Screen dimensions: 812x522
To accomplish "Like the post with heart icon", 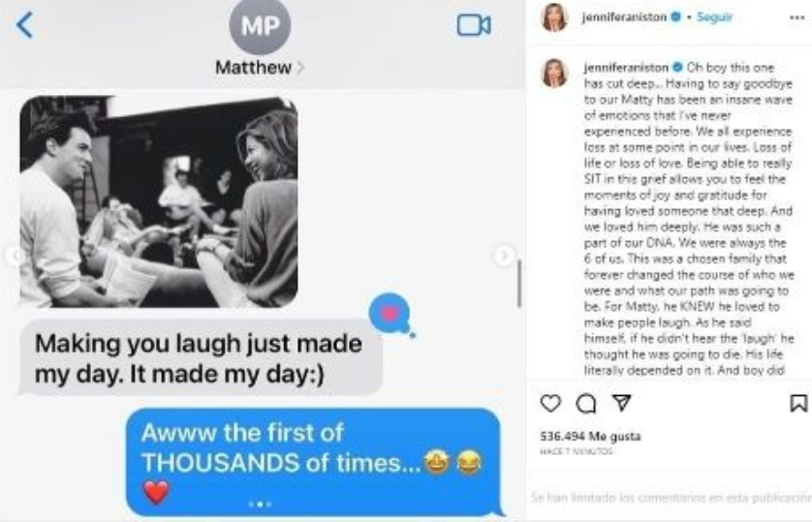I will click(550, 403).
